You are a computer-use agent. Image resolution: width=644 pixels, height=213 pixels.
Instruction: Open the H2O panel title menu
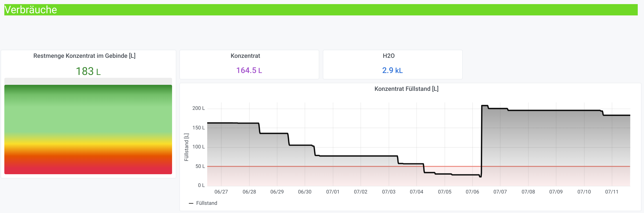(x=388, y=56)
